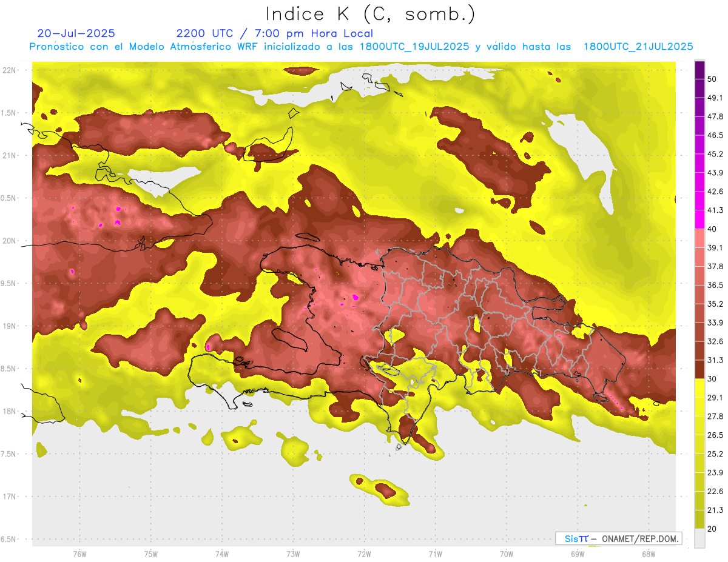Click legend value "23.9"

point(715,473)
